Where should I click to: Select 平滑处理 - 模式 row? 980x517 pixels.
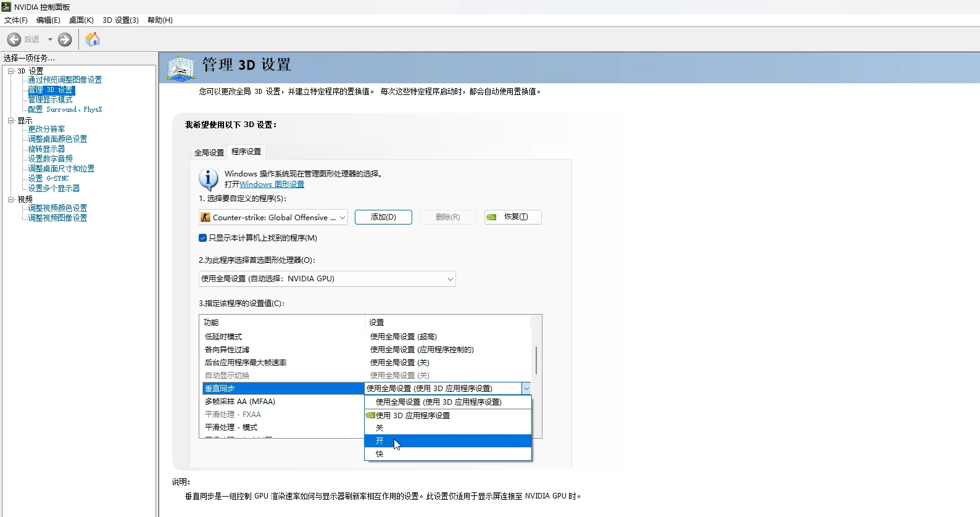pos(284,428)
